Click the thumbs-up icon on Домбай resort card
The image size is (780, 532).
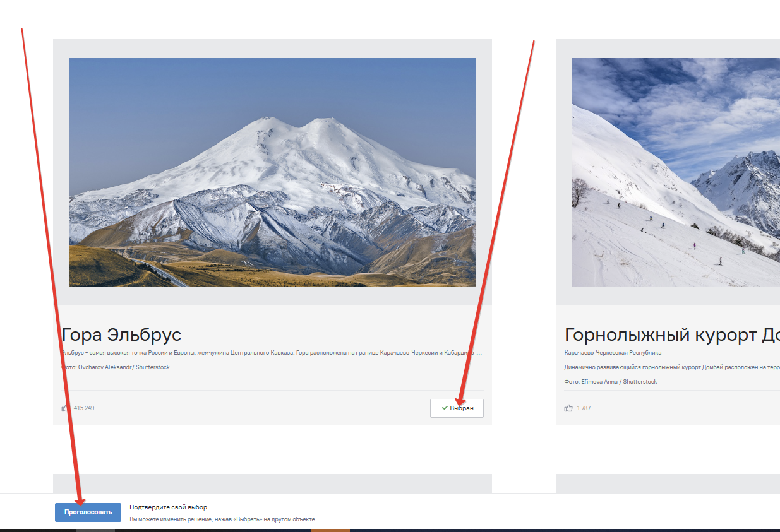(x=568, y=408)
